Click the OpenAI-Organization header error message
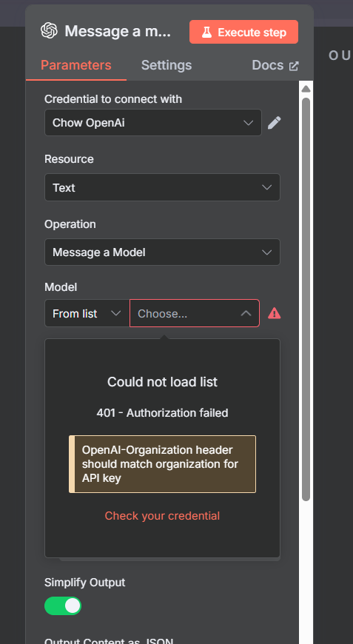Viewport: 353px width, 644px height. (162, 464)
